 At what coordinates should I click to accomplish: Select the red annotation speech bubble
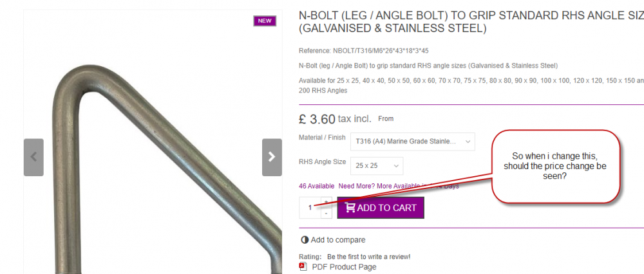coord(555,167)
